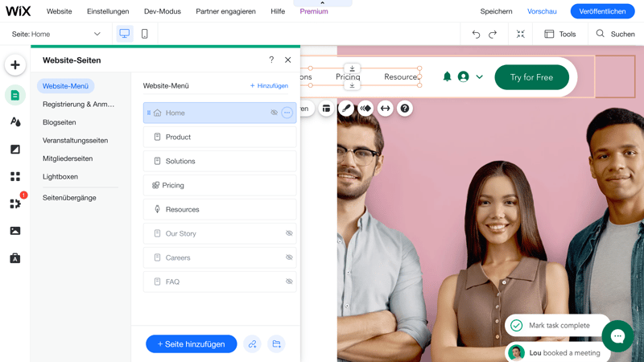This screenshot has width=644, height=362.
Task: Click the link icon beside Seite hinzufügen
Action: click(252, 344)
